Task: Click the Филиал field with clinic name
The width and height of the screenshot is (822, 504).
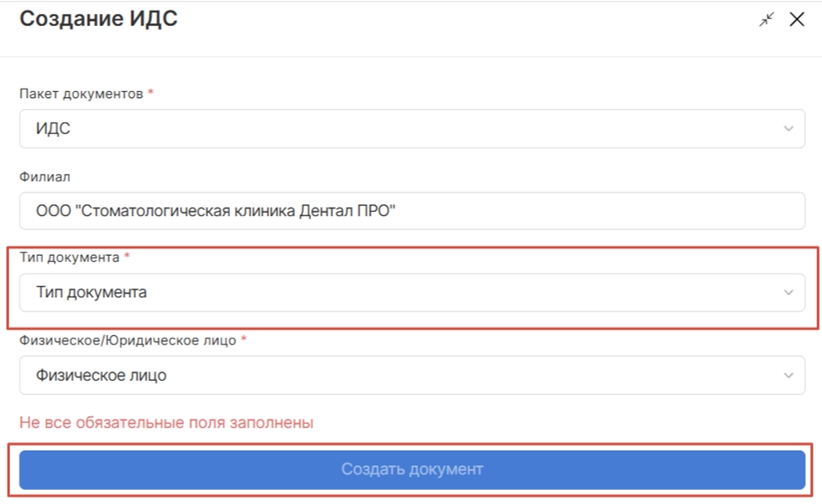Action: tap(411, 211)
